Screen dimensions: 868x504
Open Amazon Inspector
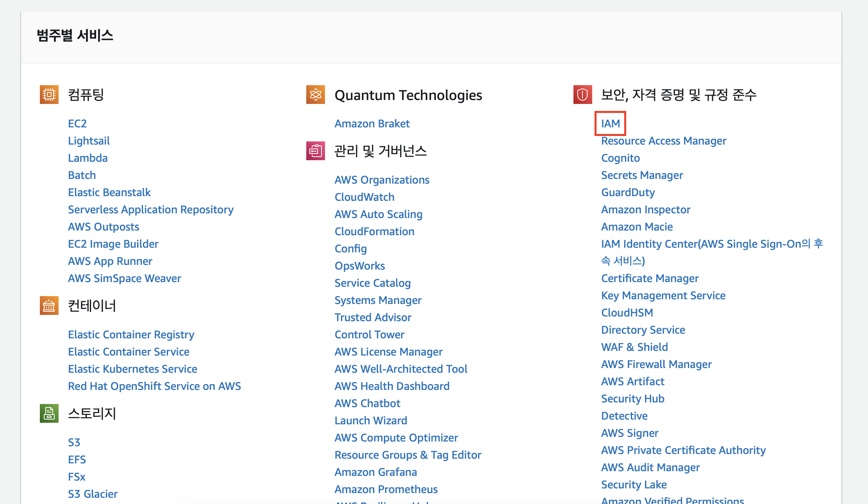(646, 210)
